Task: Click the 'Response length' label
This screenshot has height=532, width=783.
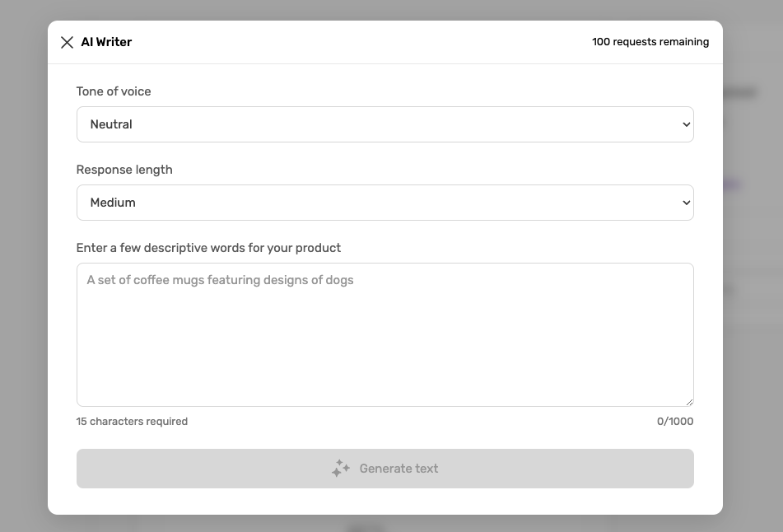Action: click(x=124, y=170)
